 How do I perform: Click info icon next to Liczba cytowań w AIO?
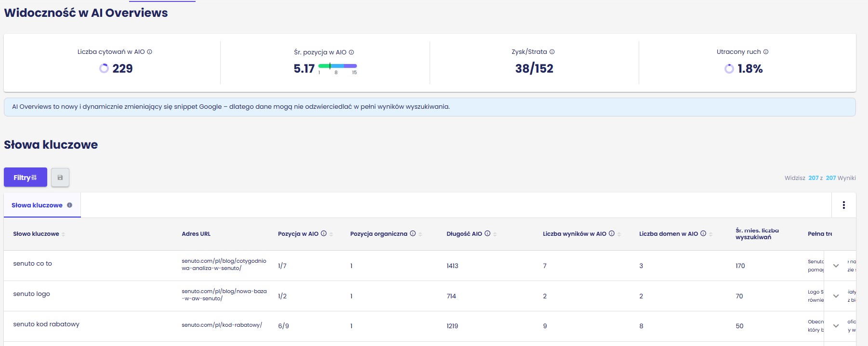pyautogui.click(x=149, y=52)
